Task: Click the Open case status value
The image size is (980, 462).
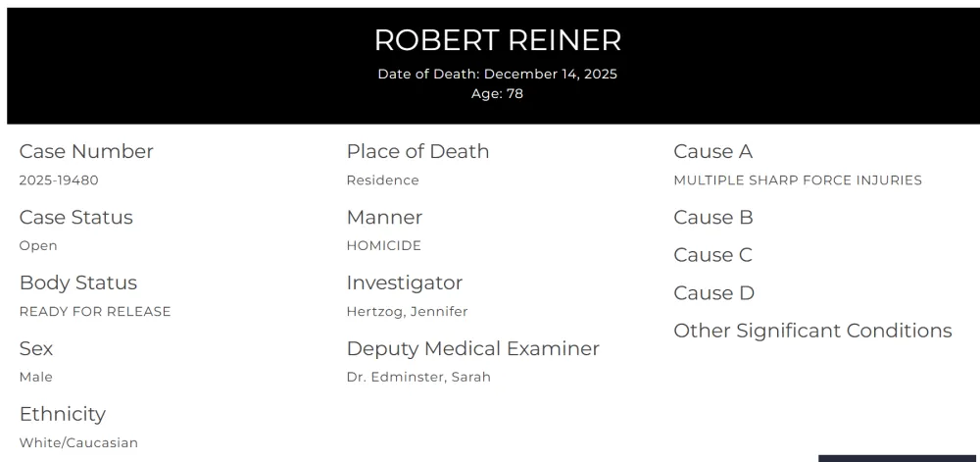Action: click(x=38, y=246)
